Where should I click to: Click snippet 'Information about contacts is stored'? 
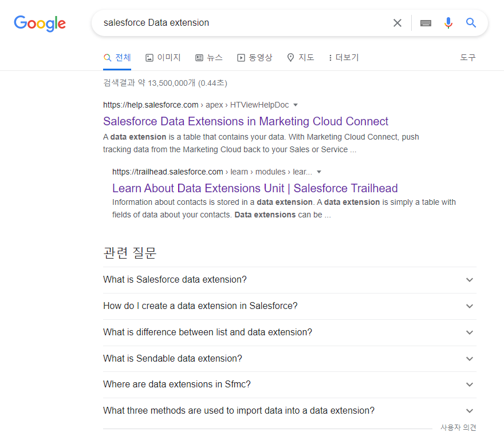tap(284, 208)
